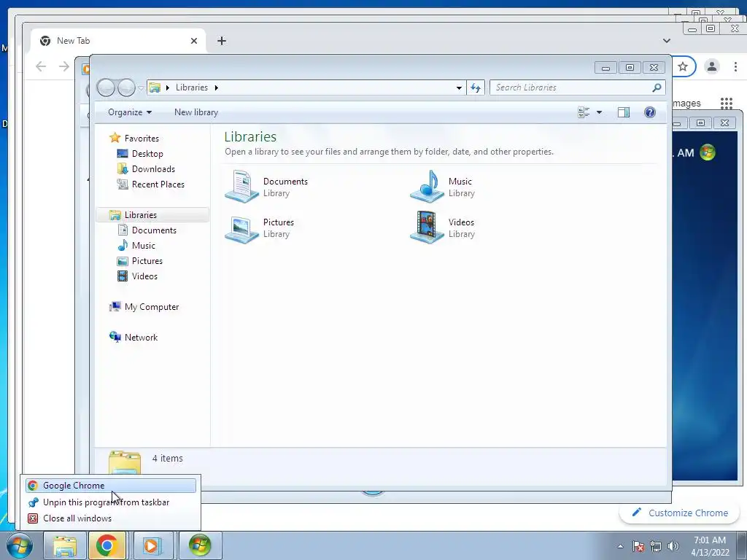Image resolution: width=747 pixels, height=560 pixels.
Task: Click the Explorer forward button
Action: (x=126, y=87)
